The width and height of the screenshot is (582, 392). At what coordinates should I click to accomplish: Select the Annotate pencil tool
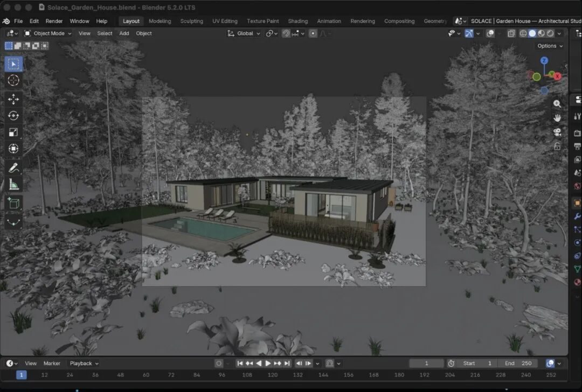coord(13,167)
